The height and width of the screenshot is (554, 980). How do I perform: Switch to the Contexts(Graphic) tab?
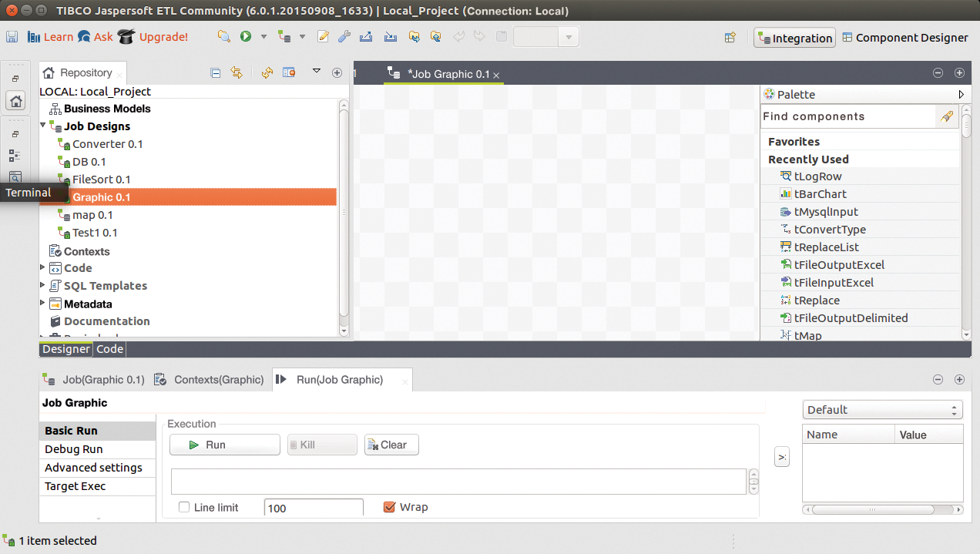click(x=210, y=379)
